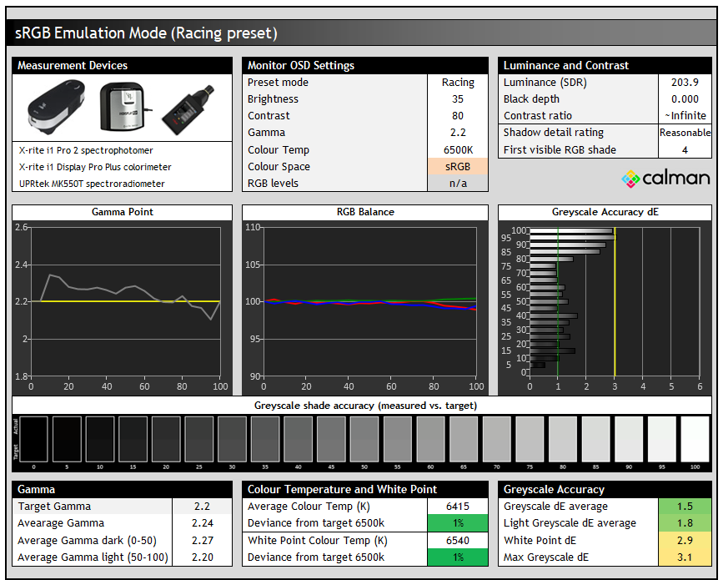Click the Calman logo

pos(665,178)
